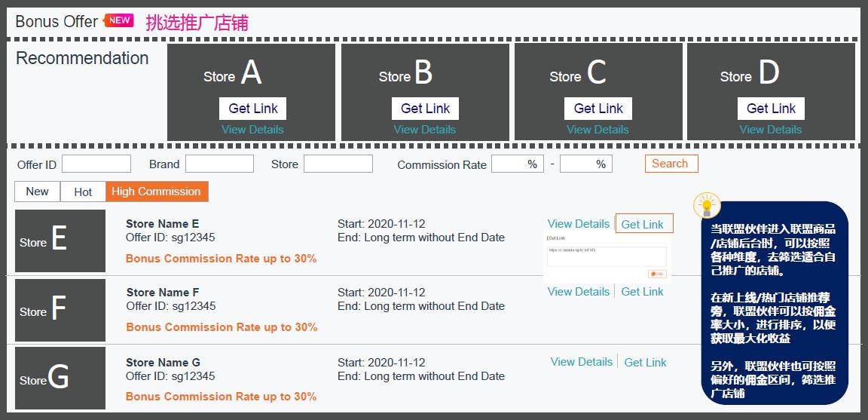Click the pink NEW badge
The width and height of the screenshot is (868, 420).
tap(119, 20)
